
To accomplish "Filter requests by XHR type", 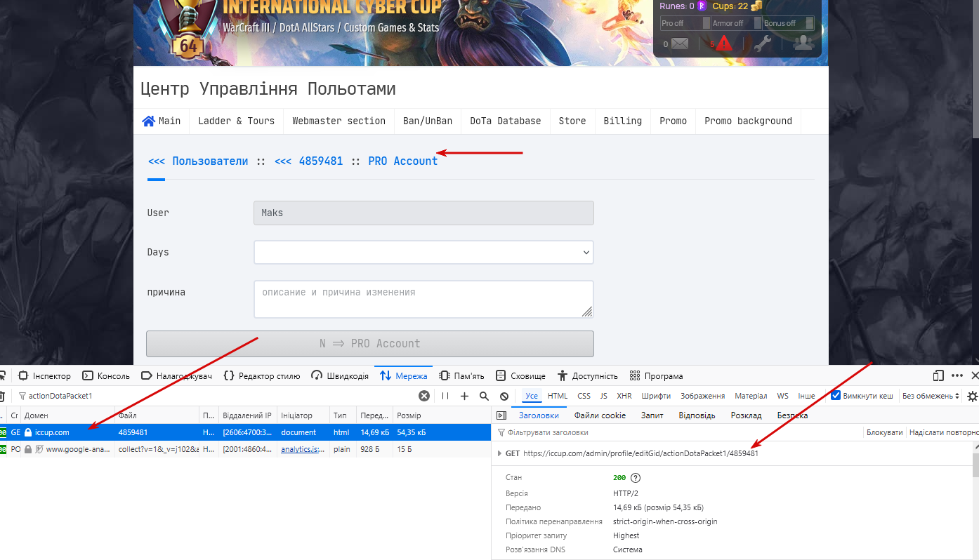I will tap(624, 396).
